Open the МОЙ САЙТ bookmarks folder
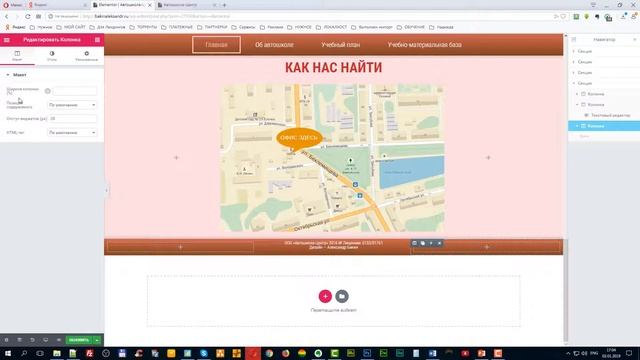 click(71, 27)
